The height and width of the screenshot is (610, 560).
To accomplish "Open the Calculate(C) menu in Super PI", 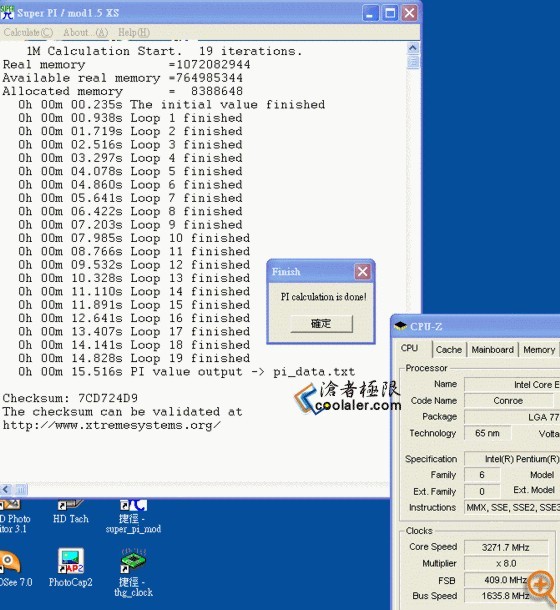I will pos(28,32).
